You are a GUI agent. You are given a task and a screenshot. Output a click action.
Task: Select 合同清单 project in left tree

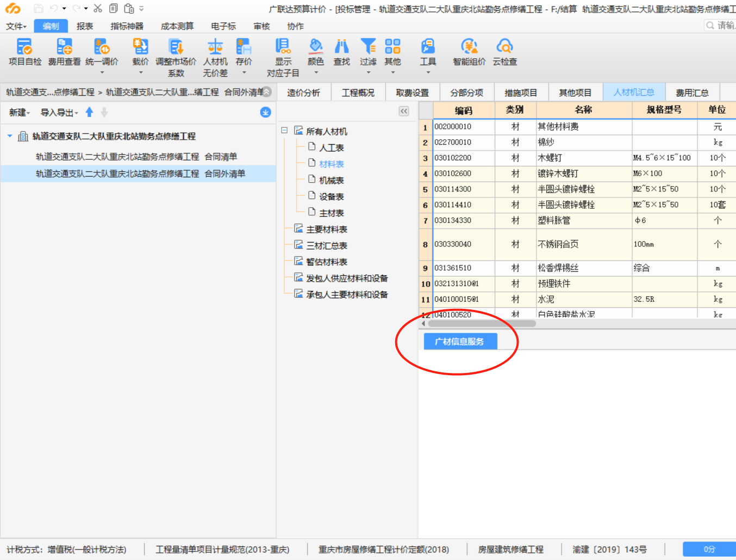pyautogui.click(x=136, y=157)
